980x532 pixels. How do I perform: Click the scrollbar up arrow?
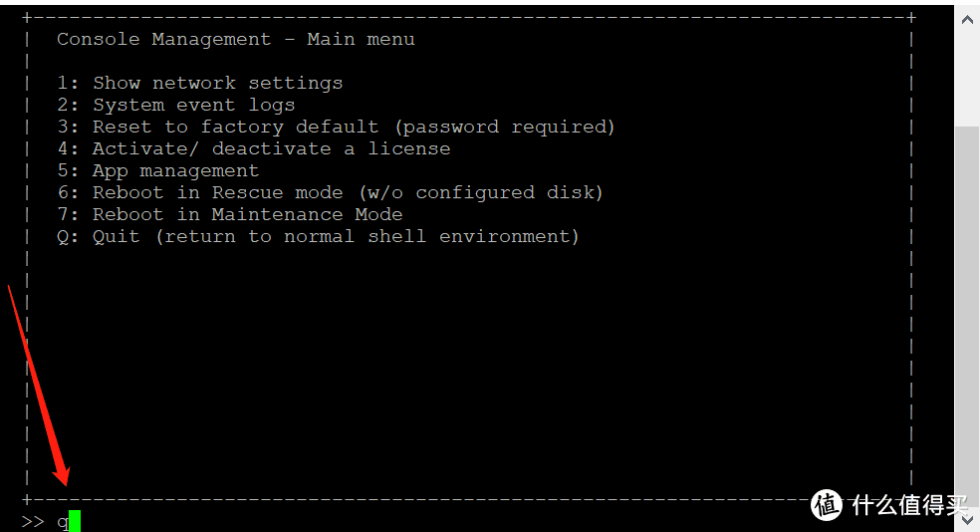click(967, 17)
